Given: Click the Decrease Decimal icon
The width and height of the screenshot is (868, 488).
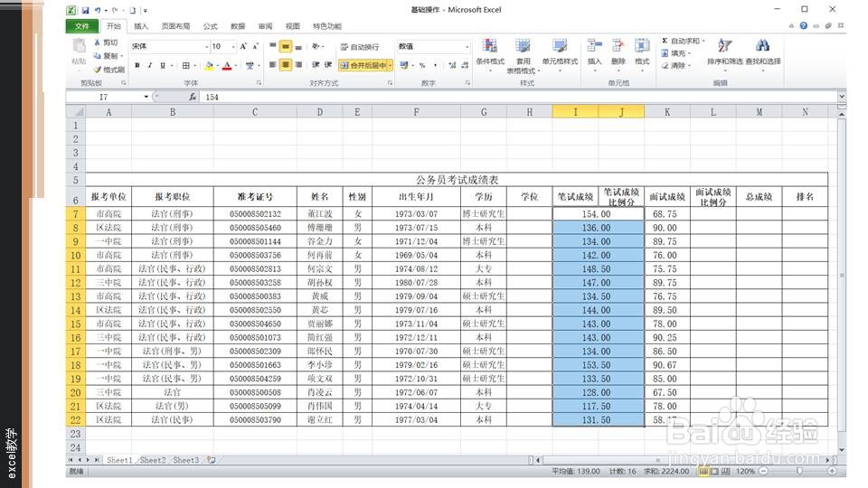Looking at the screenshot, I should 465,65.
